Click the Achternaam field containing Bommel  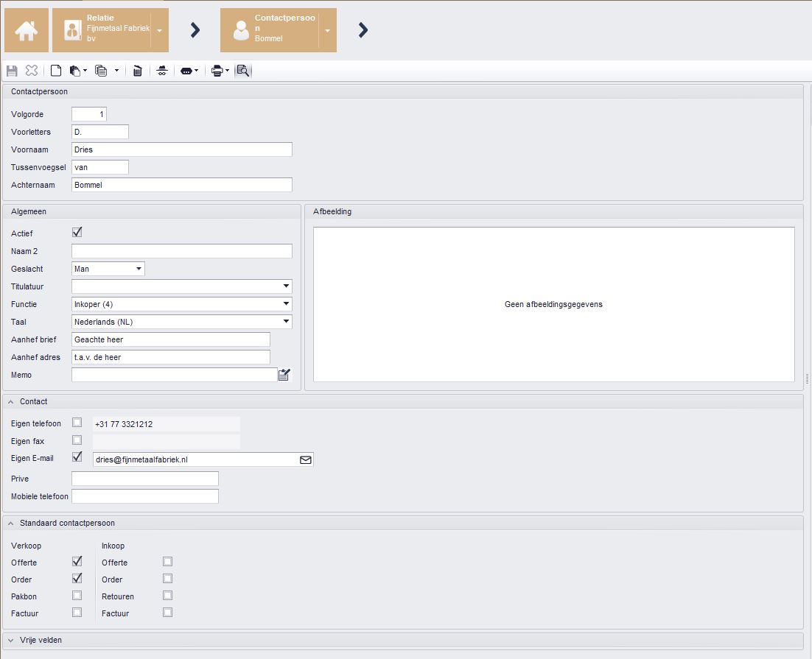pyautogui.click(x=182, y=185)
